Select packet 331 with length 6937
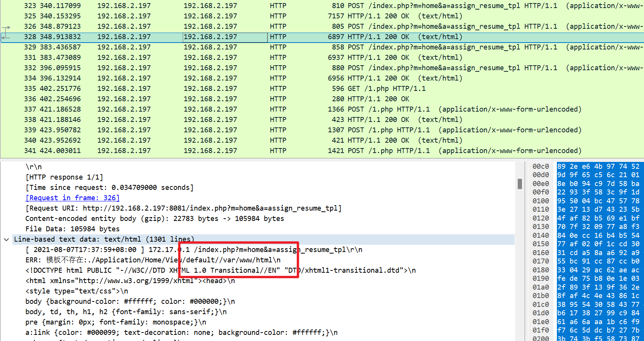This screenshot has width=644, height=341. [x=322, y=58]
